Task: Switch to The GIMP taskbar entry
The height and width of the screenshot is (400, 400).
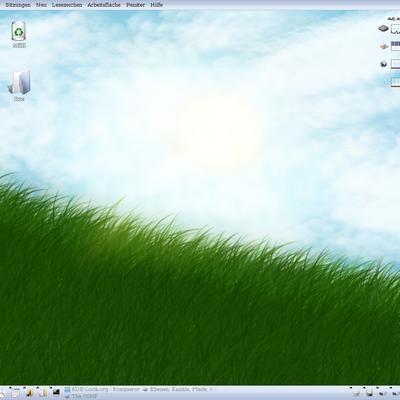Action: (81, 396)
